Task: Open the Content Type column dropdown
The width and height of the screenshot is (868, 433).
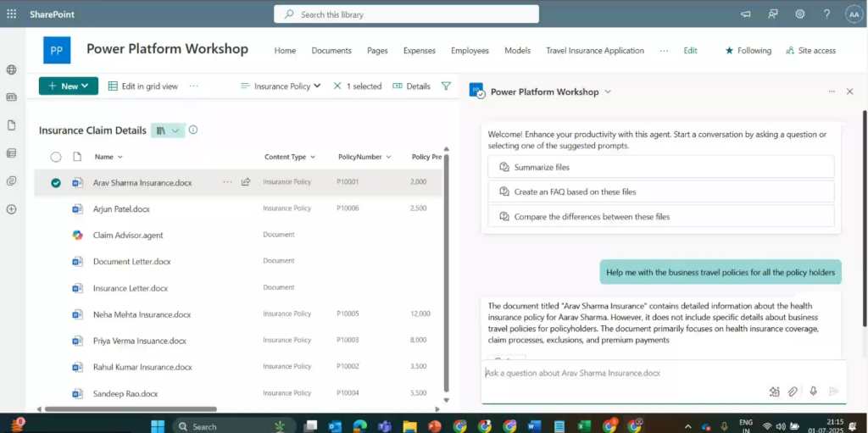Action: click(290, 157)
